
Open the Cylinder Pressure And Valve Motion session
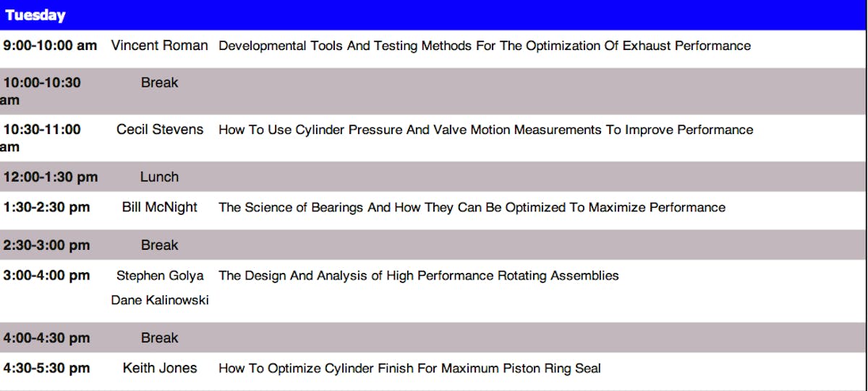(x=485, y=130)
